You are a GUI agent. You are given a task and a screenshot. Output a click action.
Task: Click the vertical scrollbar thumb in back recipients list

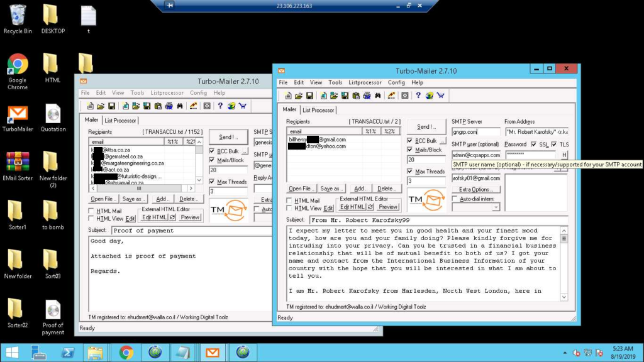[199, 150]
